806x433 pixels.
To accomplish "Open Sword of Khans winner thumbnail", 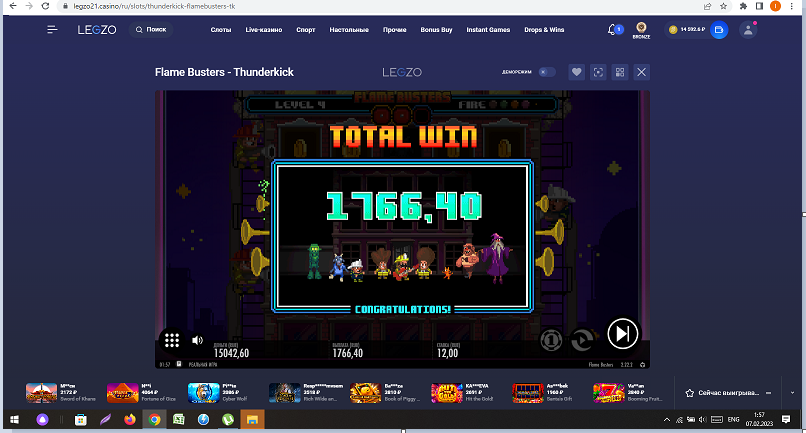I will pos(41,393).
